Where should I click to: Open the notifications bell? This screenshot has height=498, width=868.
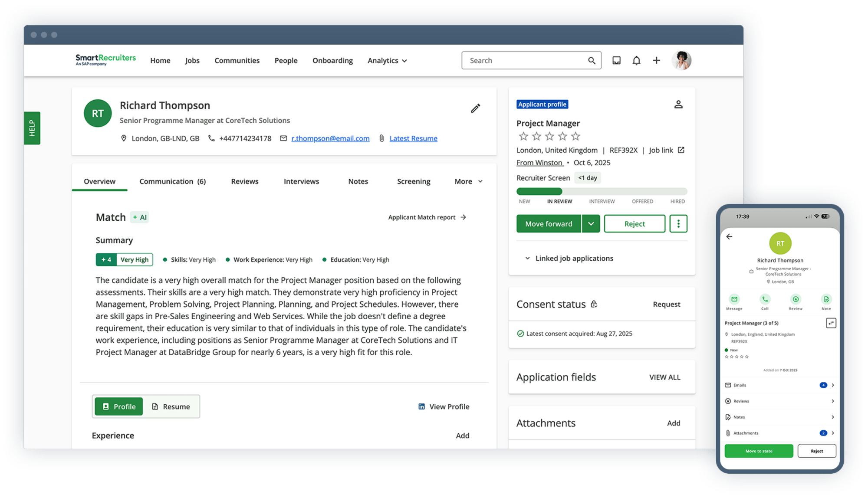tap(636, 60)
